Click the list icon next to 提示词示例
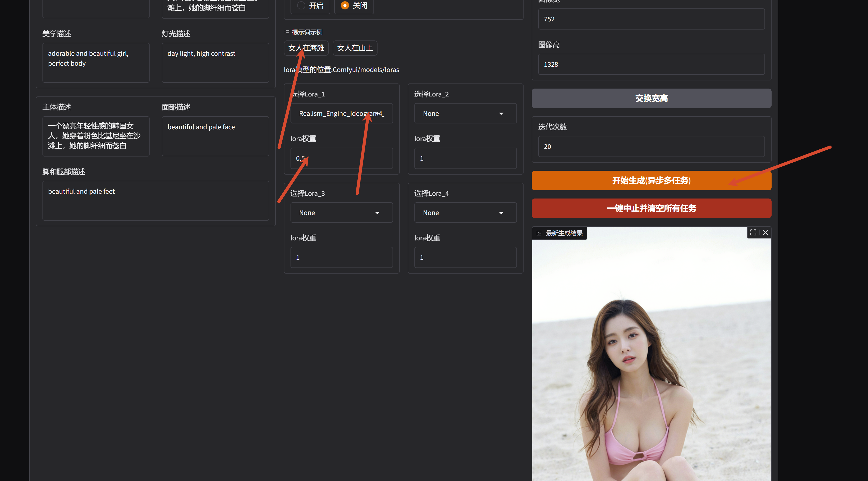Viewport: 868px width, 481px height. pyautogui.click(x=287, y=32)
